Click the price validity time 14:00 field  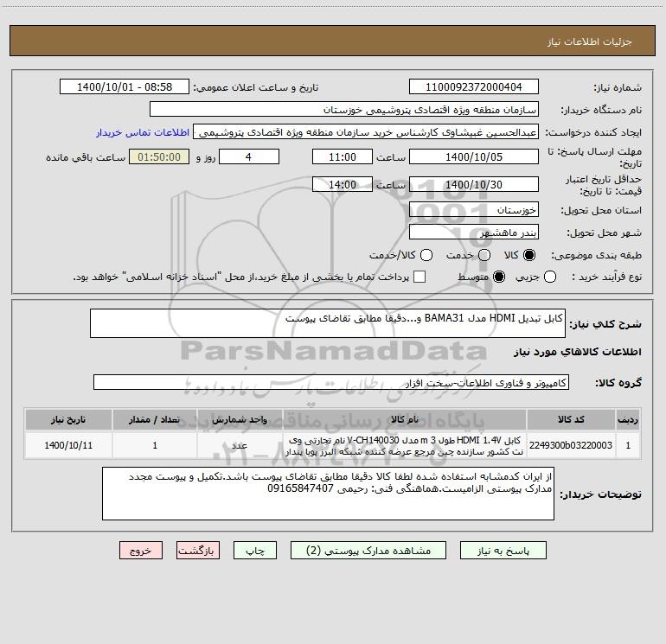point(343,185)
